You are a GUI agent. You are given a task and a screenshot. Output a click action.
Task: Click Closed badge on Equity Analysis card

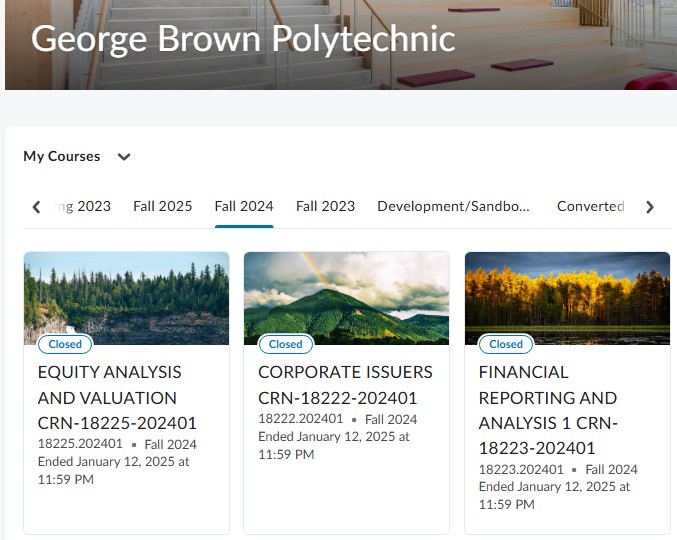65,344
